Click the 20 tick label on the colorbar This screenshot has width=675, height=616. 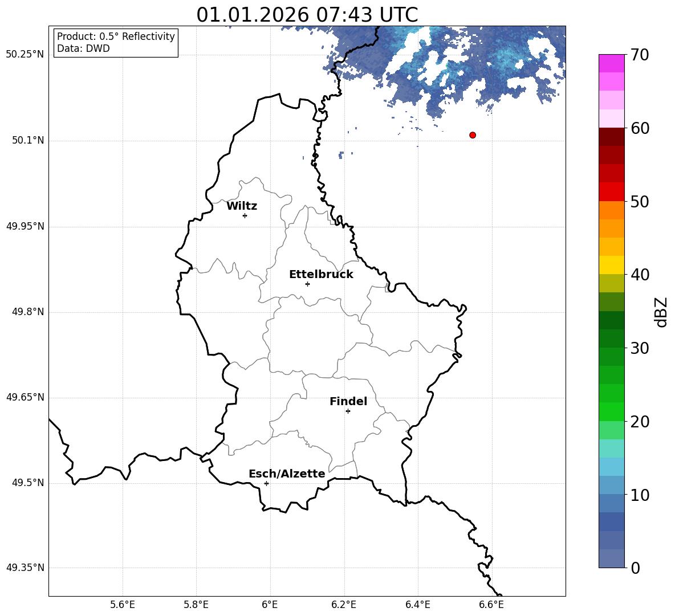click(x=640, y=422)
